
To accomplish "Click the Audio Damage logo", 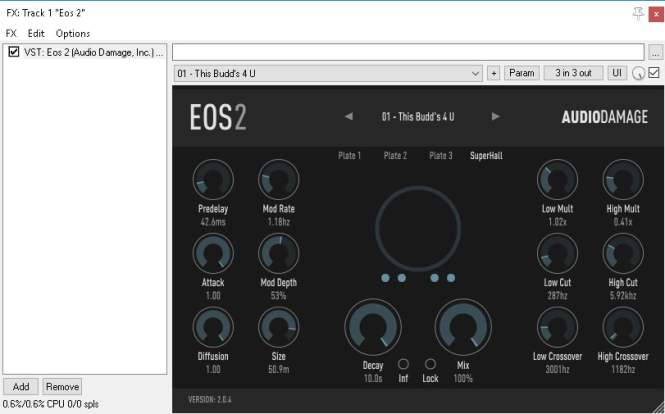I will tap(605, 117).
